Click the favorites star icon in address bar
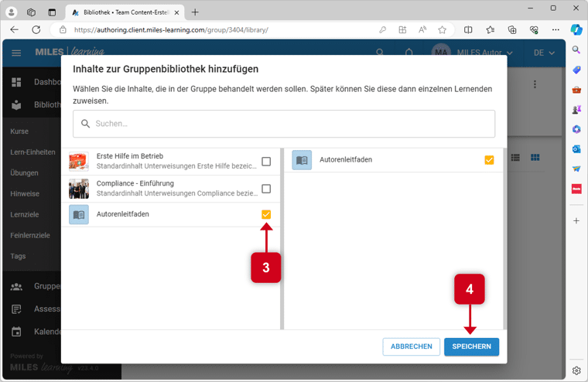Image resolution: width=588 pixels, height=382 pixels. point(442,29)
